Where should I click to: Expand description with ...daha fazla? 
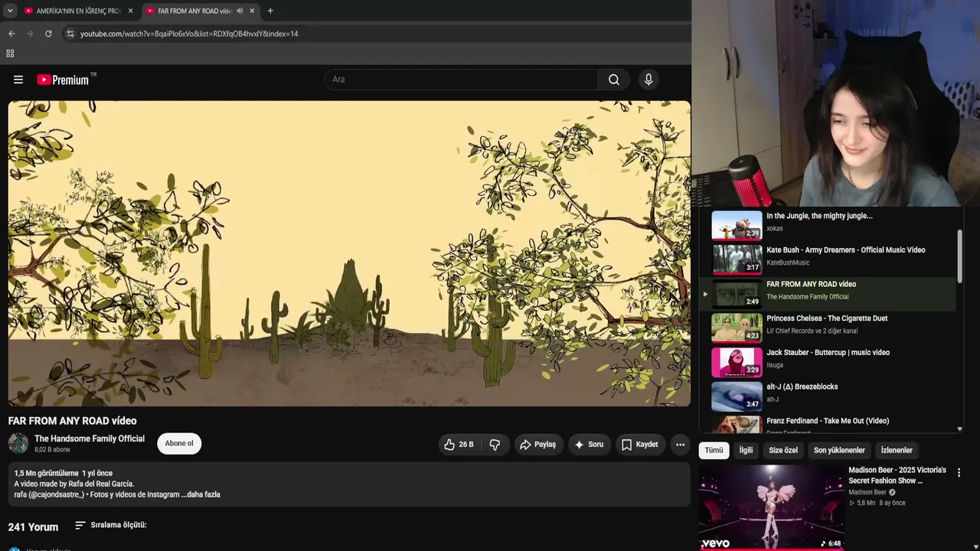pyautogui.click(x=201, y=494)
